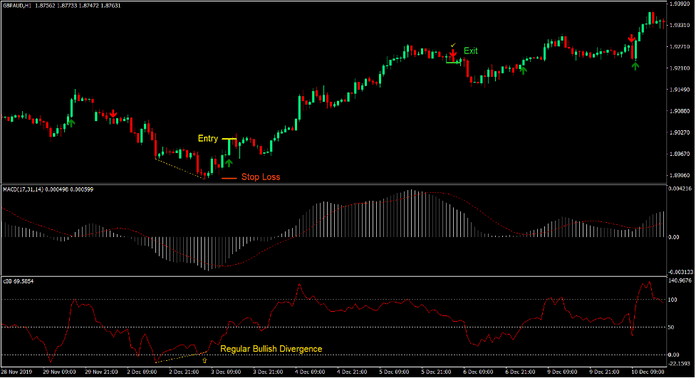696x378 pixels.
Task: Click the red sell arrow near 10 Dec 09:00
Action: (631, 39)
